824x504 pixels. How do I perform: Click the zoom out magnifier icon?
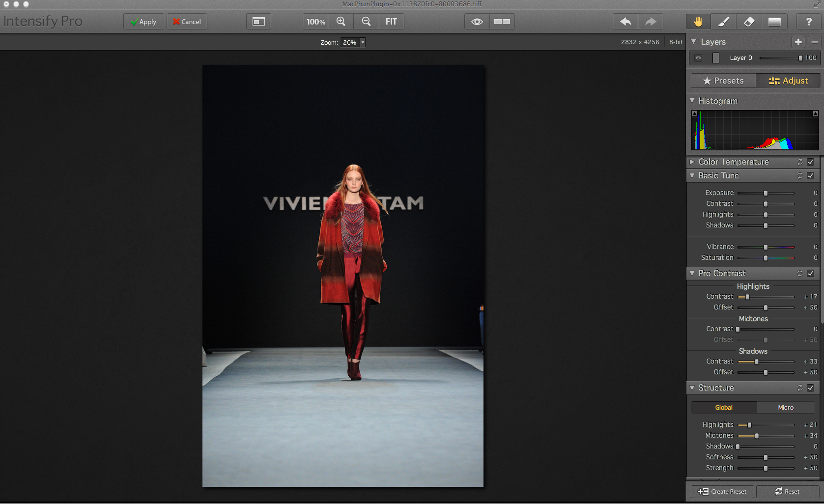366,22
